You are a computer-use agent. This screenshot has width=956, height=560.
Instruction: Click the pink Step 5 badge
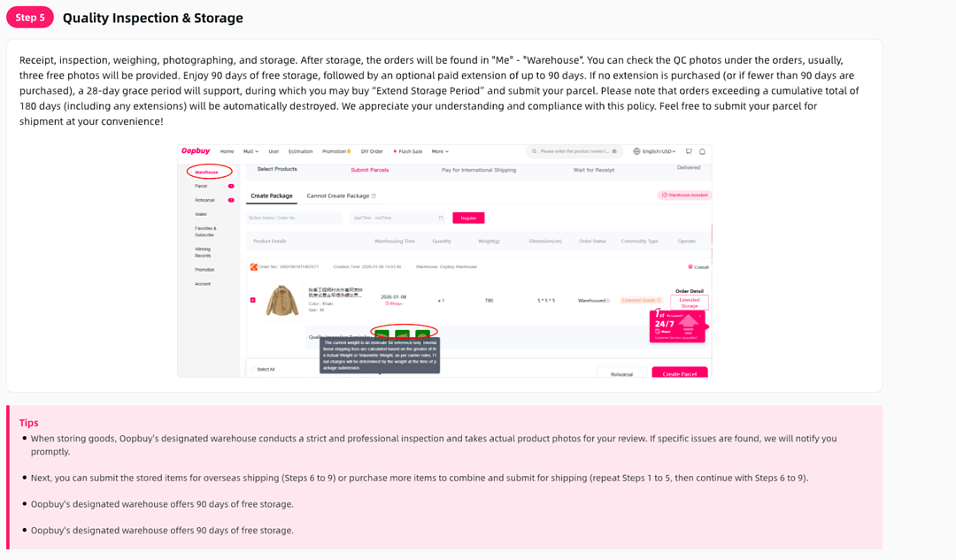pos(30,18)
